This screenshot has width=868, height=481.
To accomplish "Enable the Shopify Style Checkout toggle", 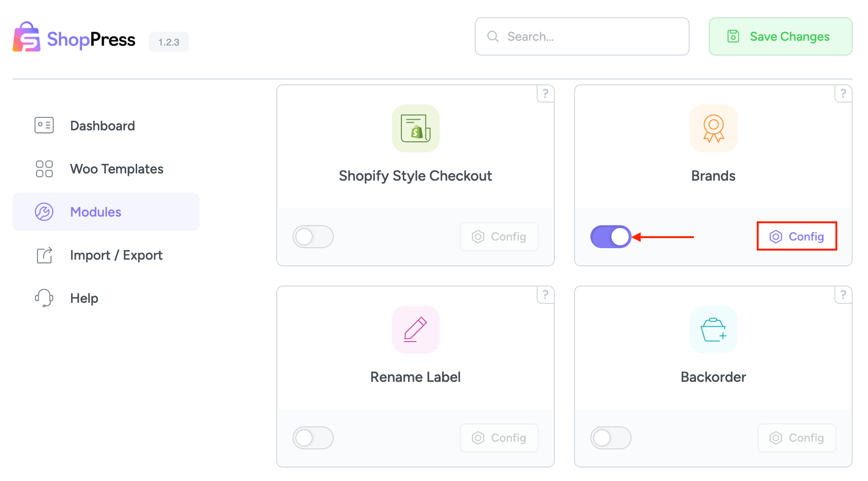I will pos(313,236).
